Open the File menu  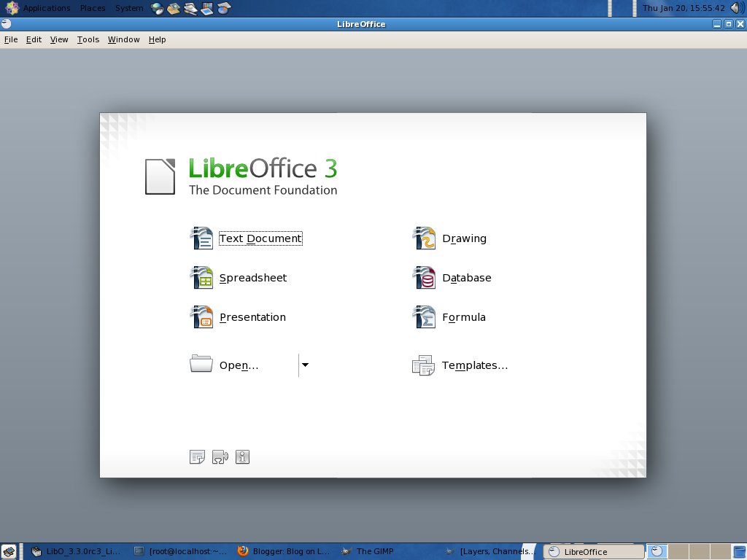[11, 39]
